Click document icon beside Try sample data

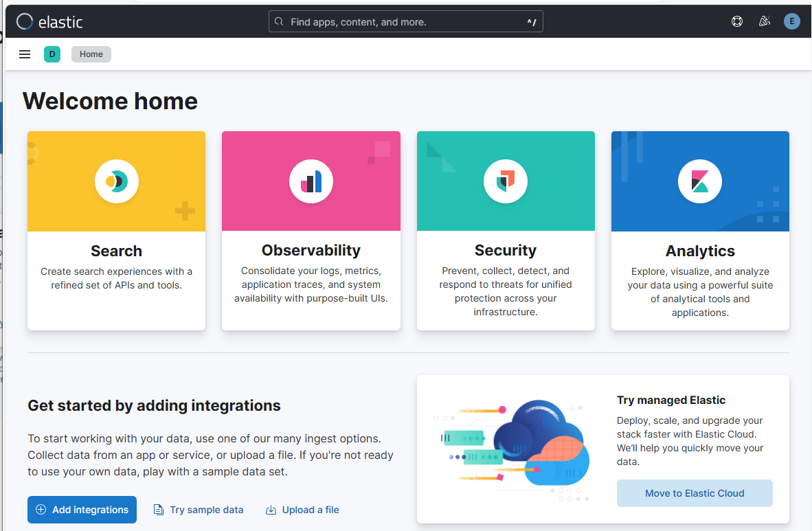[x=159, y=510]
